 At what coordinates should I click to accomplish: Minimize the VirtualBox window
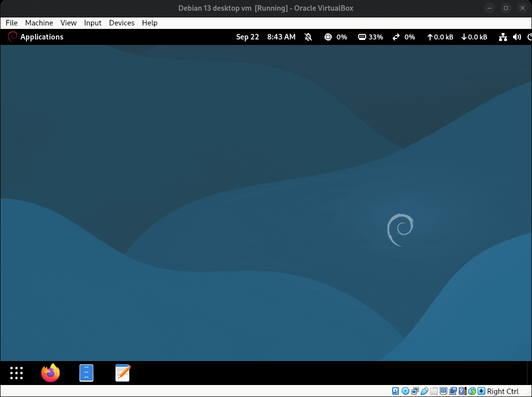[489, 8]
